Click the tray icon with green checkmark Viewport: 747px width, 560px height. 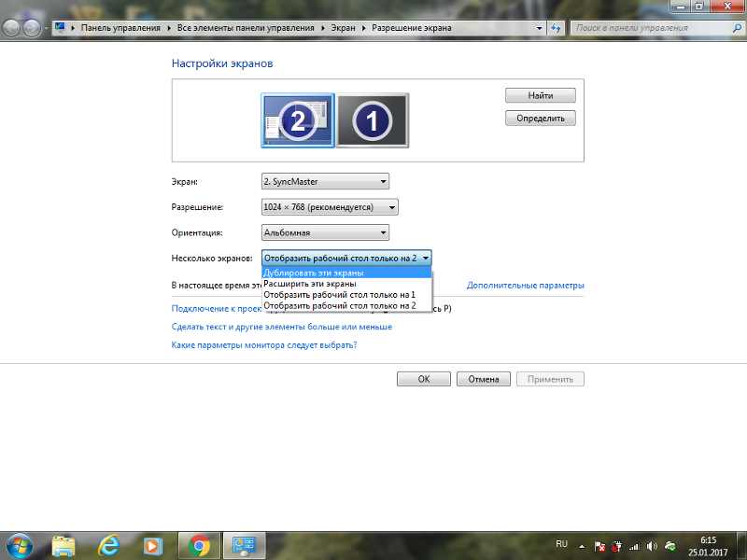pos(670,546)
